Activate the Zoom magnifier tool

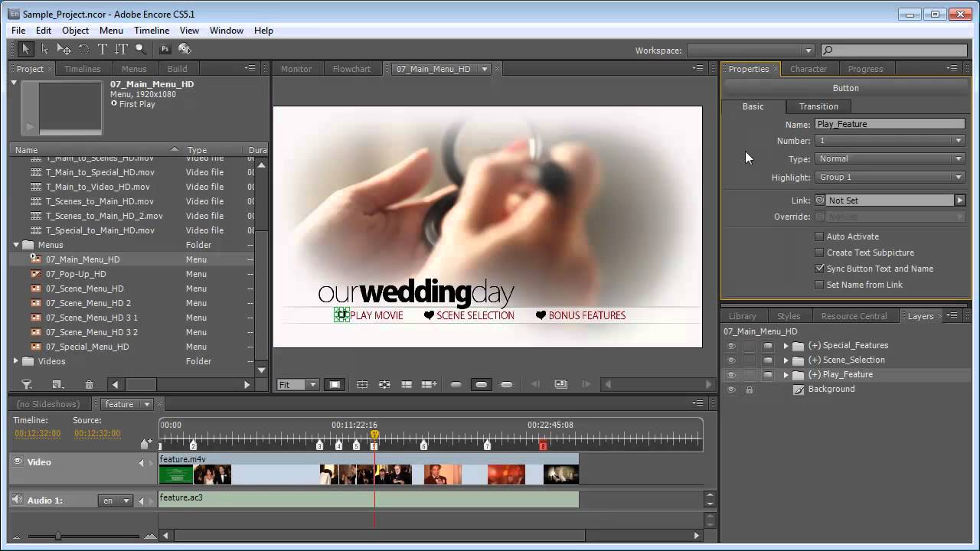coord(140,49)
